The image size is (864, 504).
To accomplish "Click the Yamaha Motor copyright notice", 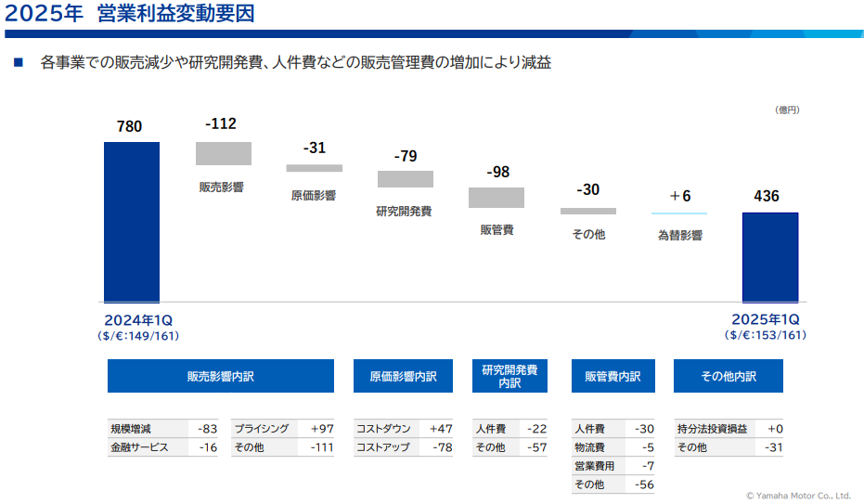I will coord(798,496).
